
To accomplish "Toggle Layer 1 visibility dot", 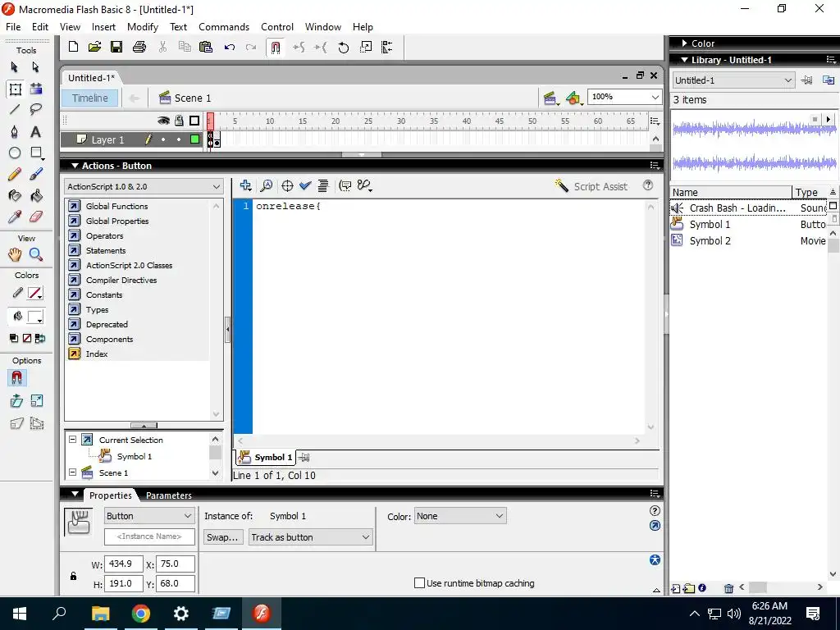I will coord(163,139).
